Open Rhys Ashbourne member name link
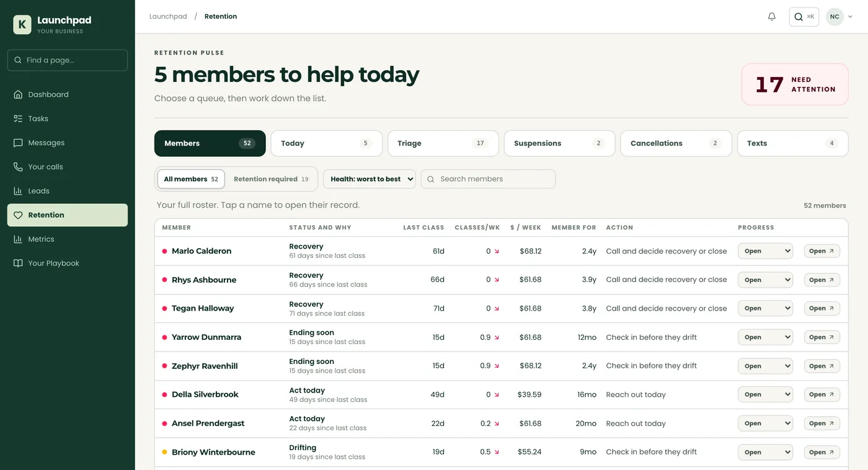The height and width of the screenshot is (470, 868). [204, 280]
